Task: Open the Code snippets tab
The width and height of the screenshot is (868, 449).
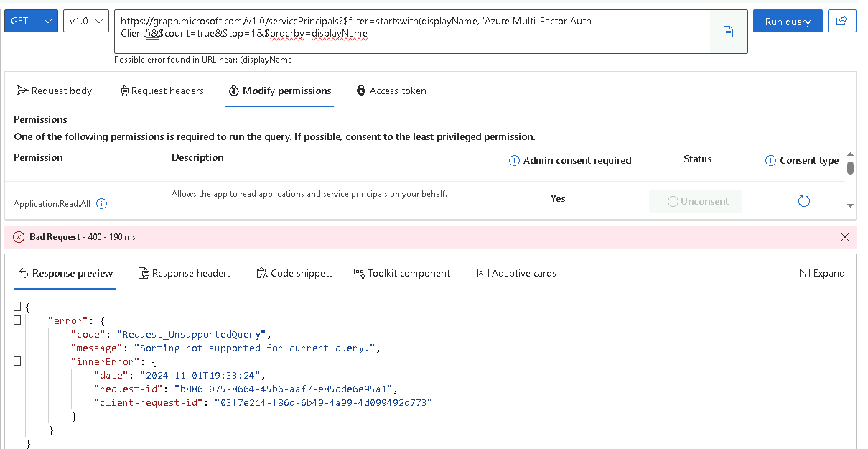Action: 294,273
